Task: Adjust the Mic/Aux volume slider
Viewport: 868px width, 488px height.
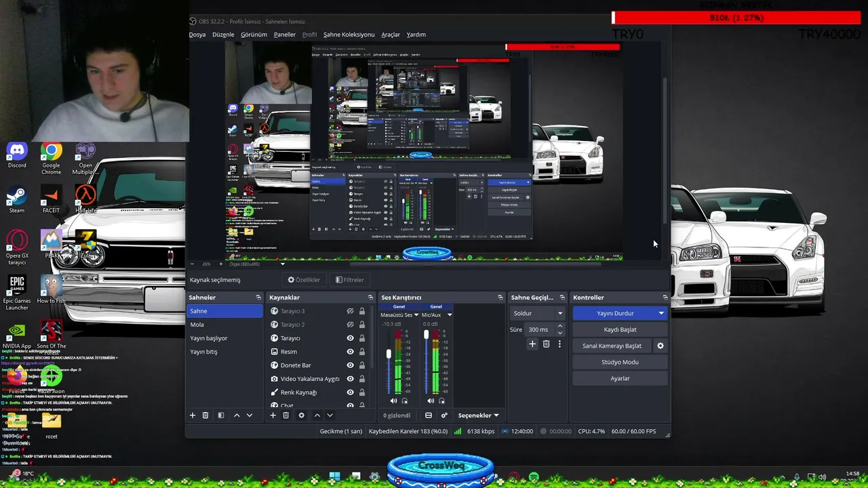Action: (x=426, y=334)
